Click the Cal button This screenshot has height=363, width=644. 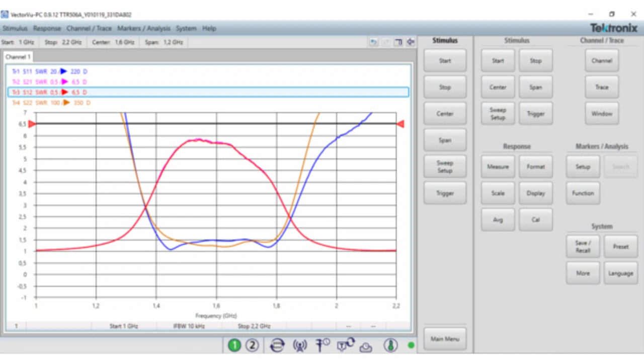pos(535,220)
